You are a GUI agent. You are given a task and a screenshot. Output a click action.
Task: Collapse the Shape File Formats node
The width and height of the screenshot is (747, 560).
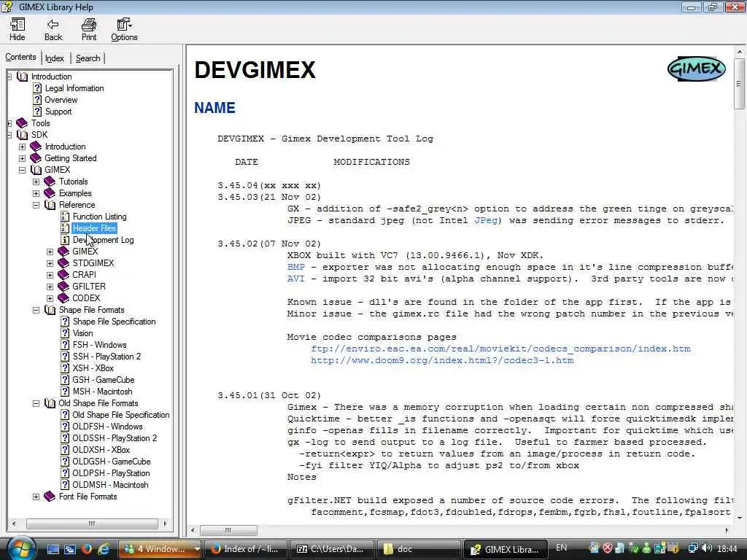(x=36, y=310)
